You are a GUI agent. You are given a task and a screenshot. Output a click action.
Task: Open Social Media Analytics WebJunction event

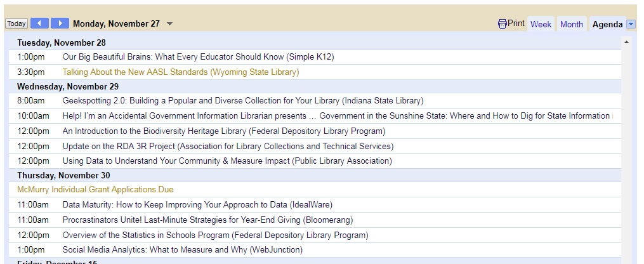pyautogui.click(x=182, y=249)
